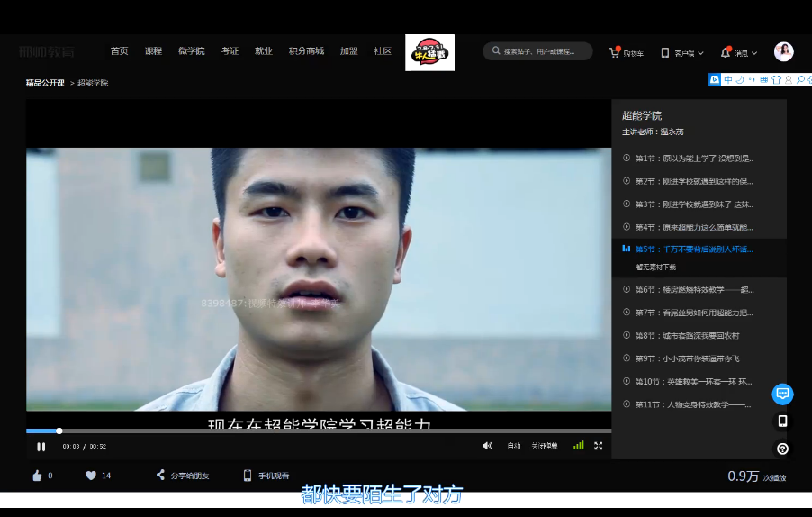This screenshot has width=812, height=517.
Task: Click the help question mark icon on the right
Action: (x=782, y=449)
